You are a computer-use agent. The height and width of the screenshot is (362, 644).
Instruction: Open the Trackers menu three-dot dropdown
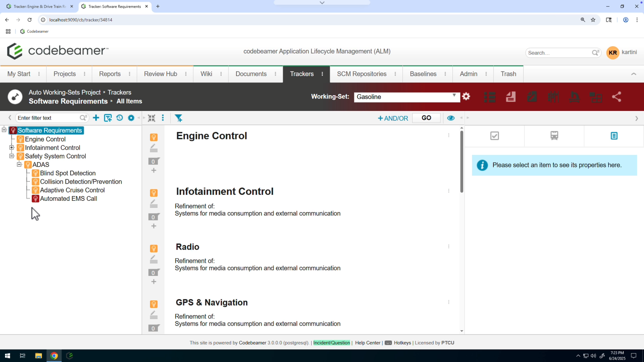point(322,74)
